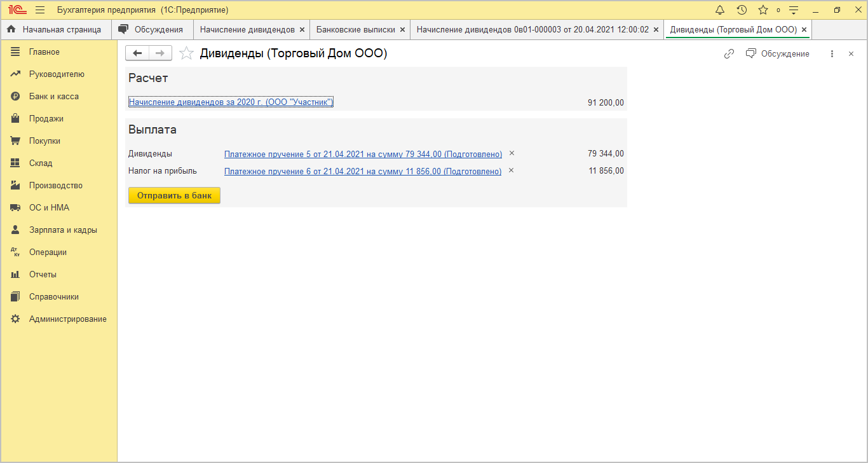Switch to the Обсуждения tab

(152, 30)
